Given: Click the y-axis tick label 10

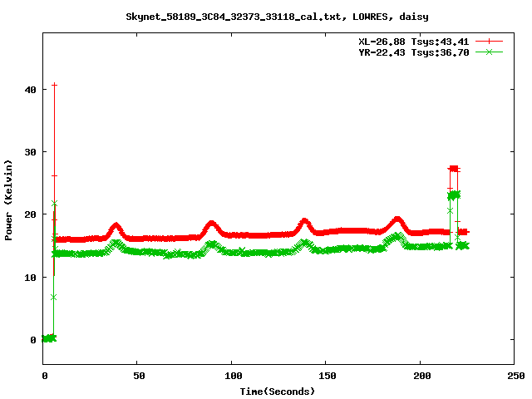Looking at the screenshot, I should coord(31,278).
